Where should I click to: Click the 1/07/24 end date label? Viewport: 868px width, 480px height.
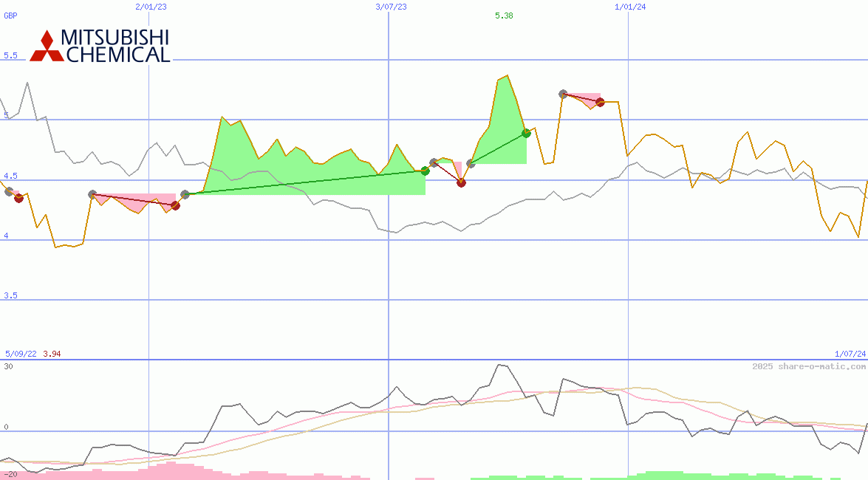pyautogui.click(x=850, y=354)
